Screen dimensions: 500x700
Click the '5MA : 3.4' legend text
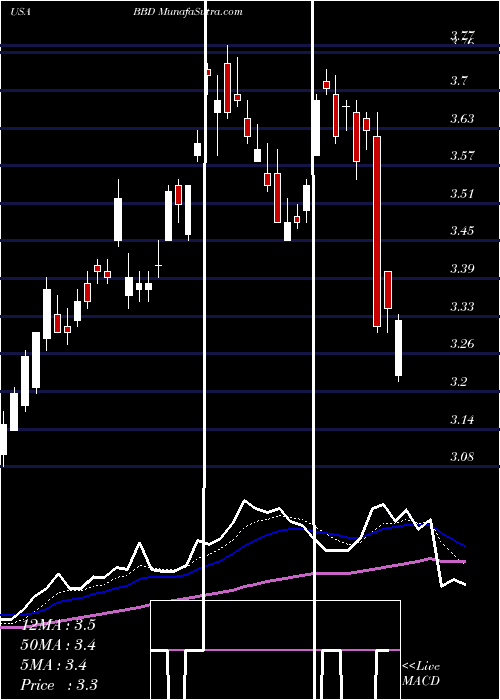click(54, 665)
